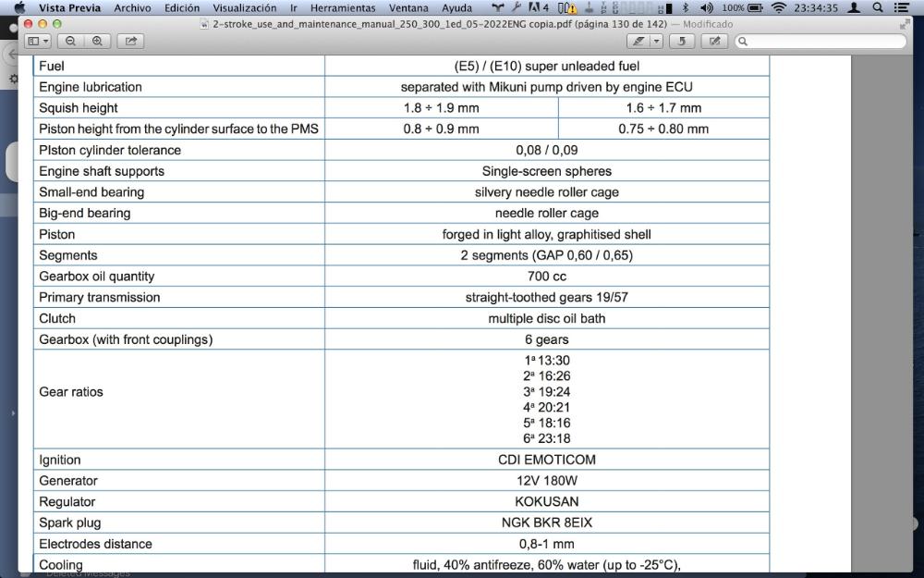Open the Apple menu

(19, 7)
